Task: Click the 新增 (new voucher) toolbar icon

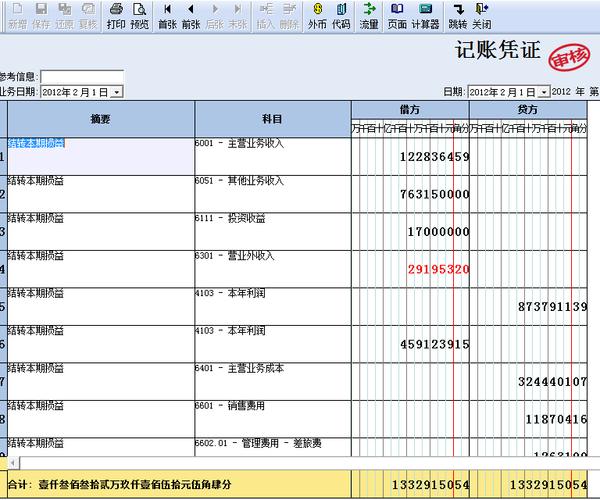Action: [17, 16]
